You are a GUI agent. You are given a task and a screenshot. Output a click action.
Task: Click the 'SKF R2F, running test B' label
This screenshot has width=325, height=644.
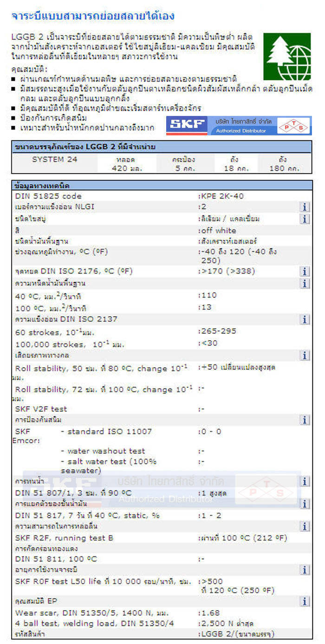click(x=65, y=538)
